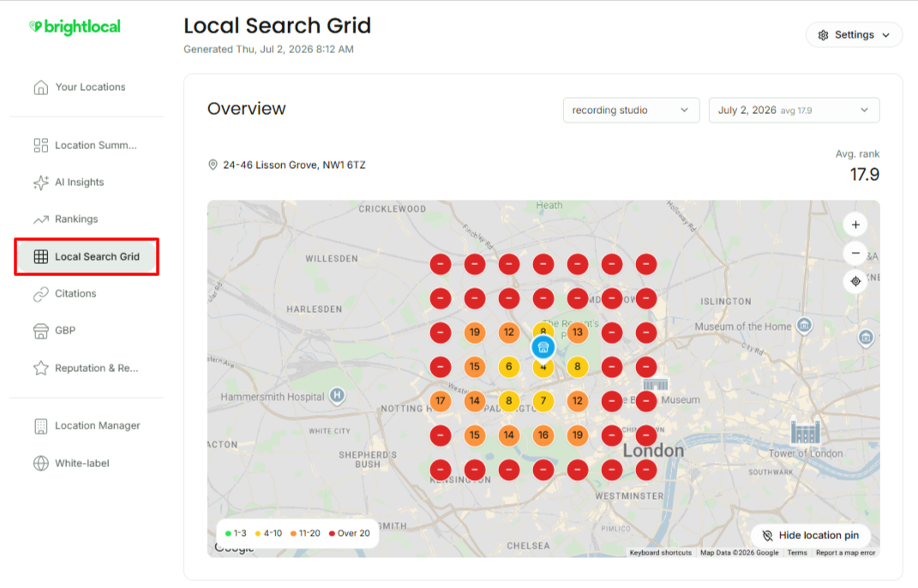The height and width of the screenshot is (588, 918).
Task: Click the grid point ranked 17
Action: [441, 401]
